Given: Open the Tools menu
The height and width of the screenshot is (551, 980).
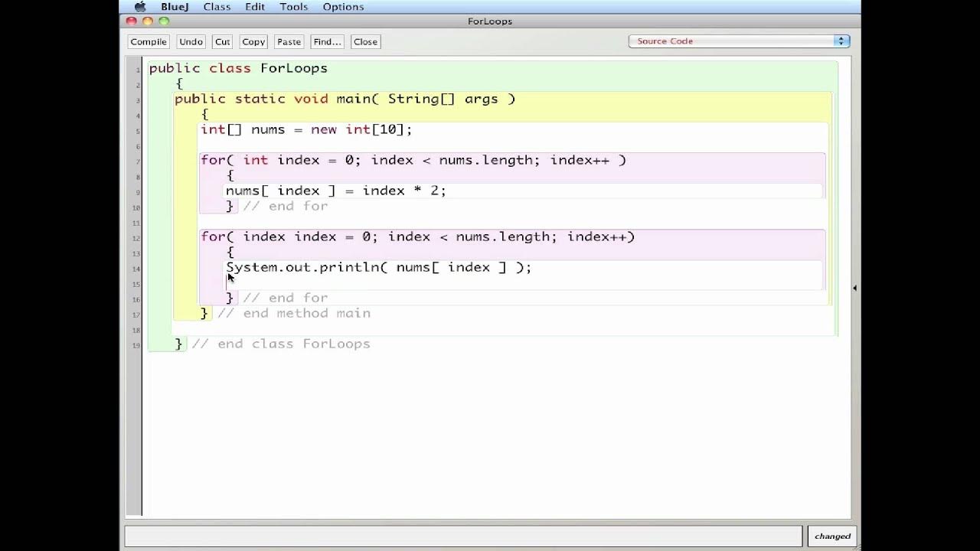Looking at the screenshot, I should pos(293,7).
